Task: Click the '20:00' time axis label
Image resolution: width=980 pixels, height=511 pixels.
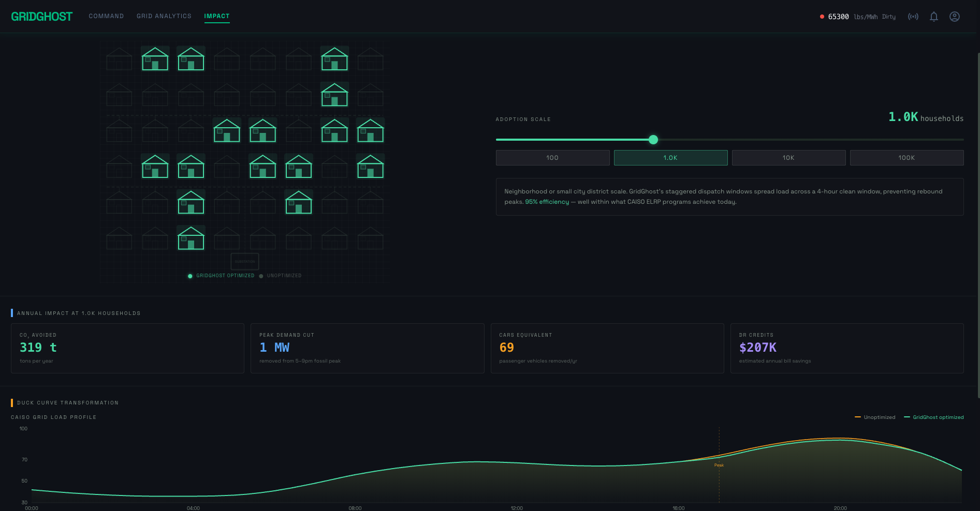Action: click(840, 508)
